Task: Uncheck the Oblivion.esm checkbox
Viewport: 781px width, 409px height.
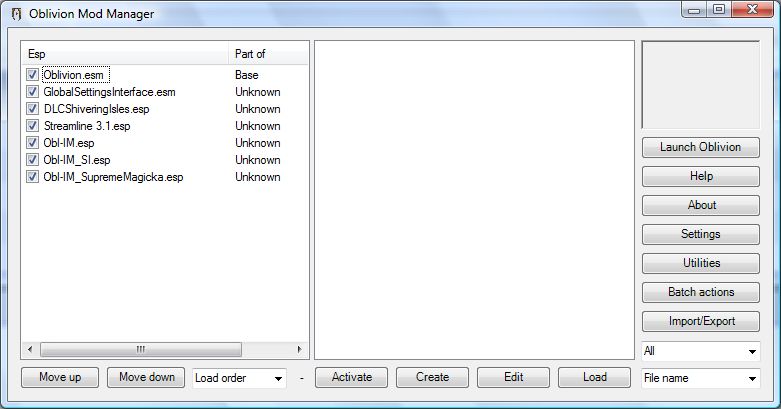Action: pos(32,75)
